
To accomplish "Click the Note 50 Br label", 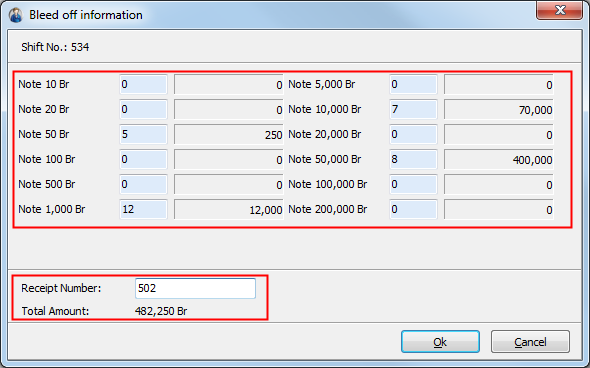I will point(44,134).
